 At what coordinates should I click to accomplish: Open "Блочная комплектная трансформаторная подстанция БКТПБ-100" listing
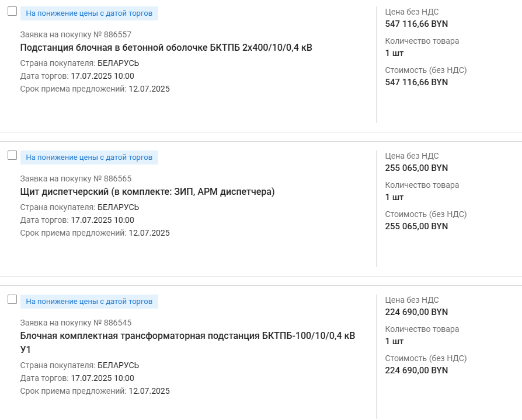(x=187, y=336)
